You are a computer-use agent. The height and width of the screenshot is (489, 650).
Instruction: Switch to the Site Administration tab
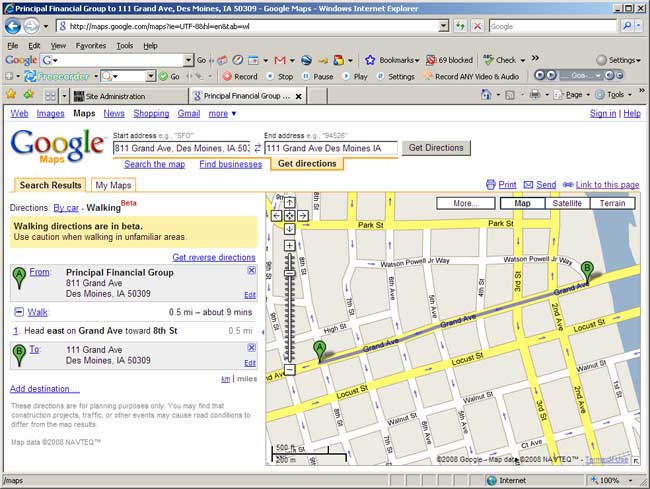pyautogui.click(x=129, y=96)
